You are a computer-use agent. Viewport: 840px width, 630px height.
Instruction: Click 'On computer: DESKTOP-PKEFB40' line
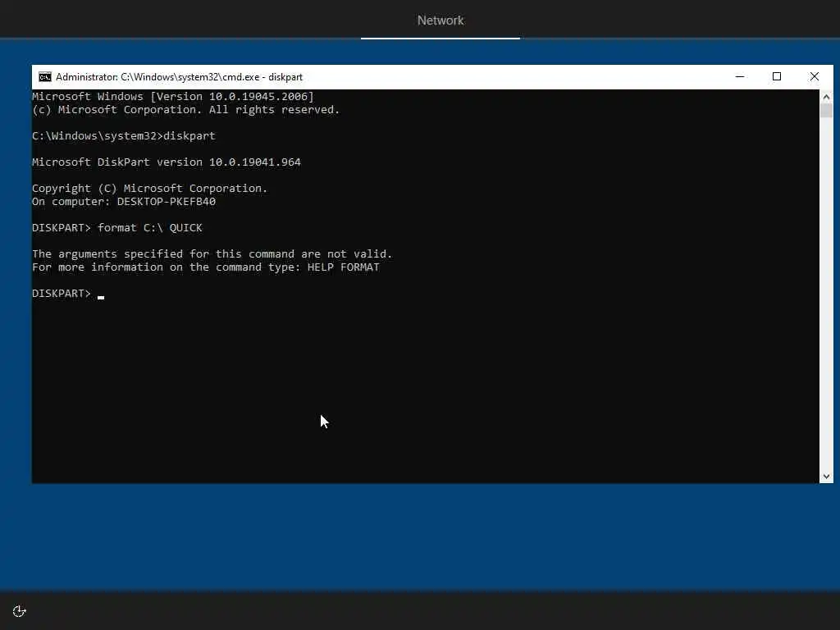point(124,202)
